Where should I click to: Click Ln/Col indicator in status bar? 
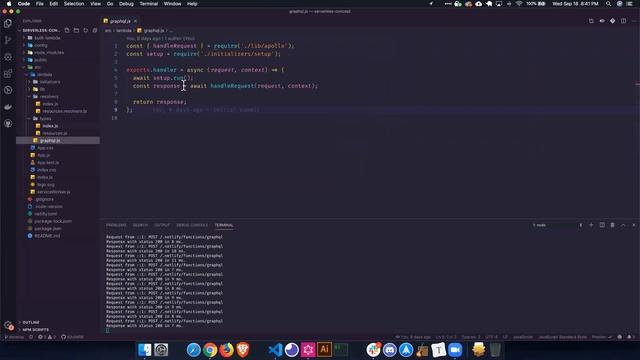(446, 337)
